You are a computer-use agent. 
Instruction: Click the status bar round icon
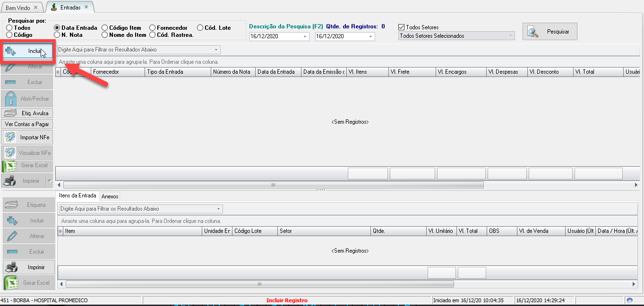(x=629, y=300)
